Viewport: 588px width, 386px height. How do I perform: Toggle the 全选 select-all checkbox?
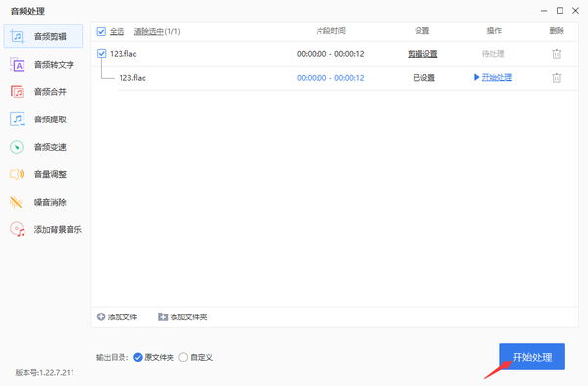click(101, 32)
